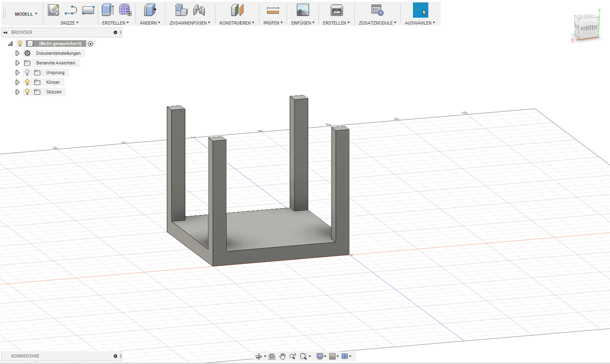Image resolution: width=610 pixels, height=364 pixels.
Task: Select the extrude tool icon
Action: coord(108,10)
